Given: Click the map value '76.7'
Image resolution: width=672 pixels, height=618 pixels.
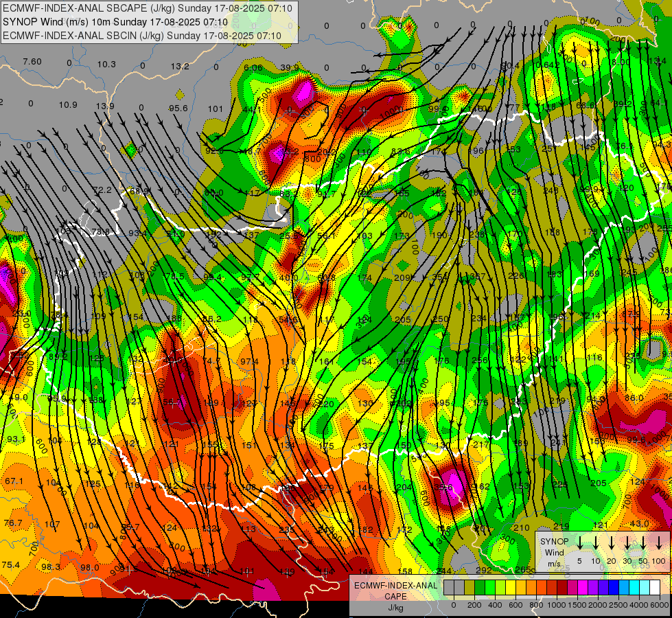Looking at the screenshot, I should [x=13, y=523].
